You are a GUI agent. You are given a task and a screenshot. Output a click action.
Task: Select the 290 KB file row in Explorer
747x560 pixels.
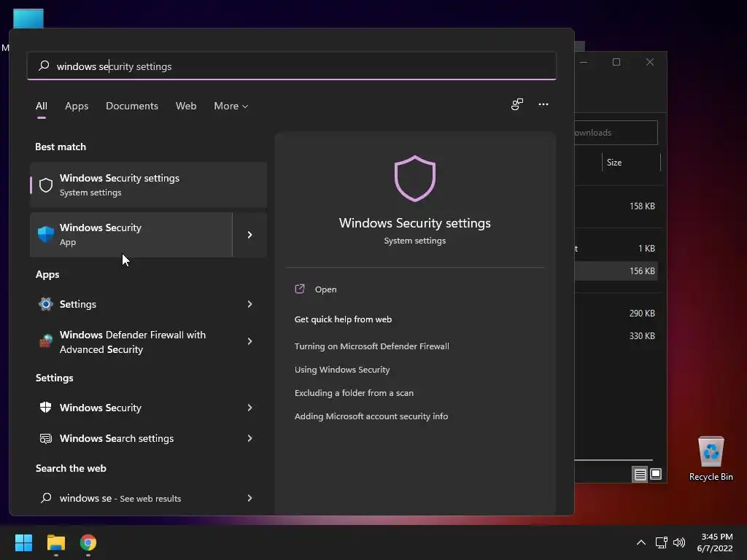click(x=616, y=313)
